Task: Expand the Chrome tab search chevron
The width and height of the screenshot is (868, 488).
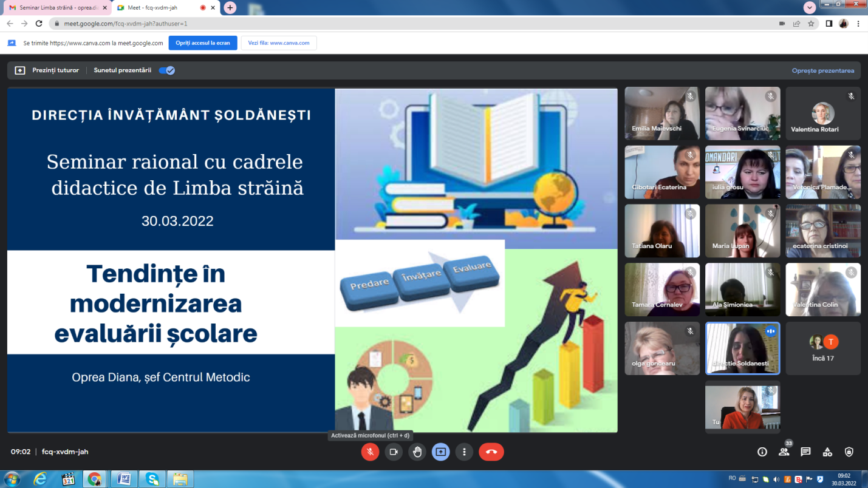Action: coord(809,7)
